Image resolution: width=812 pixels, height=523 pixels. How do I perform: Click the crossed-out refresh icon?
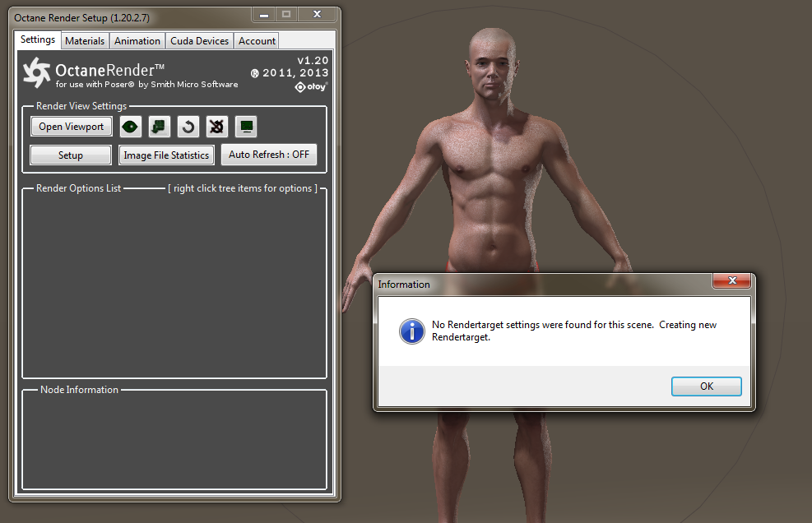click(x=217, y=127)
